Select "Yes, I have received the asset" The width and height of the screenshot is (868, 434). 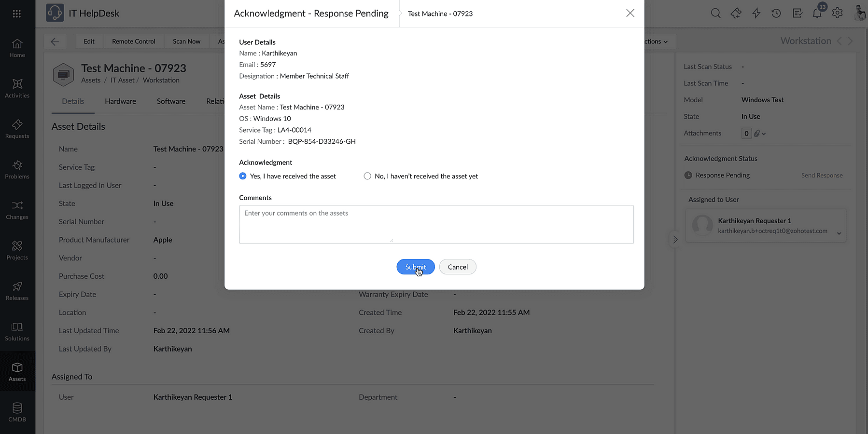pyautogui.click(x=243, y=176)
